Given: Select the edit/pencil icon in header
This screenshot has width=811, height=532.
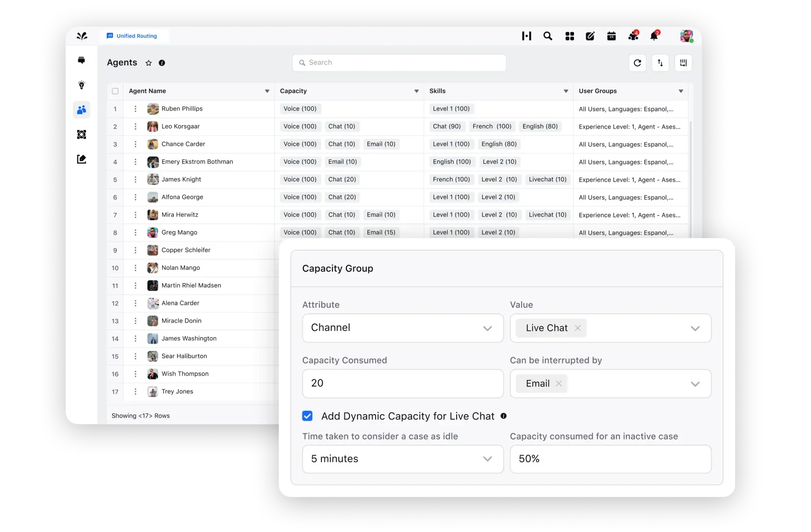Looking at the screenshot, I should pyautogui.click(x=590, y=36).
